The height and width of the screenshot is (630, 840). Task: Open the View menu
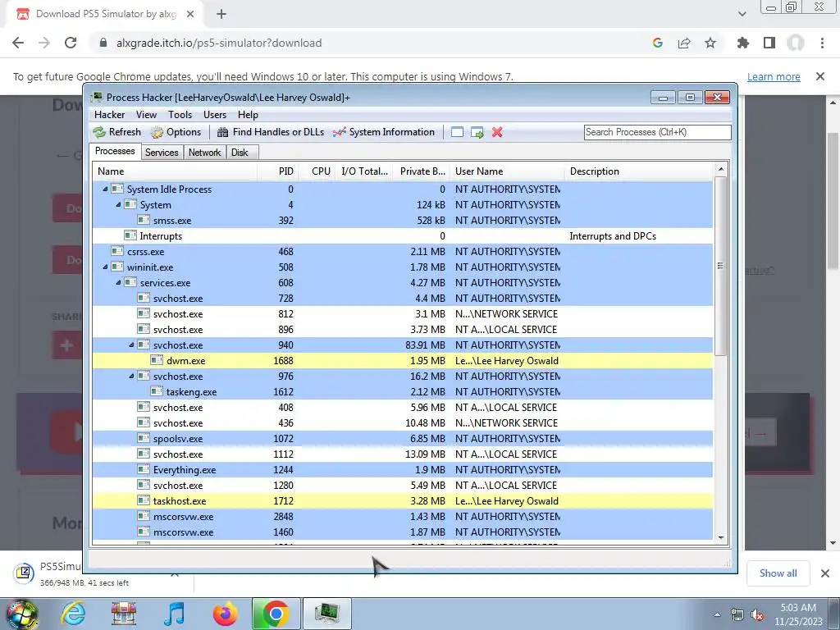[146, 115]
